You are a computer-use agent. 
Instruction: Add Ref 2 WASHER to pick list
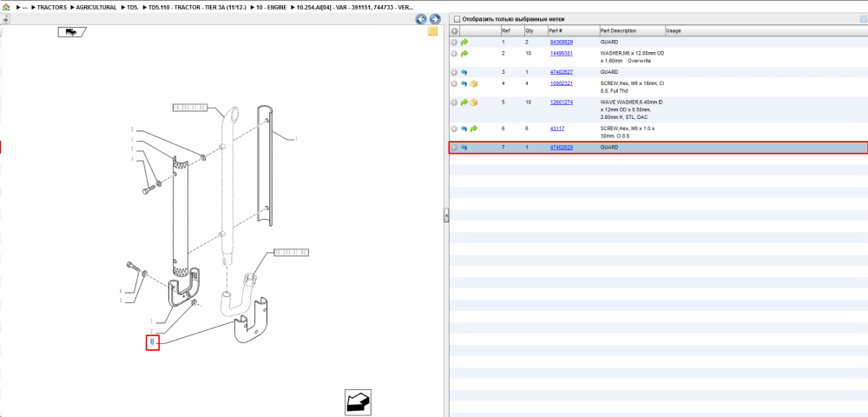point(454,54)
